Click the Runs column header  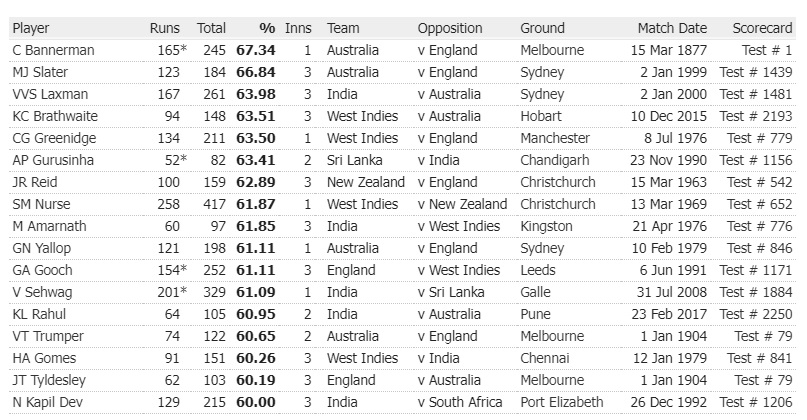[165, 28]
